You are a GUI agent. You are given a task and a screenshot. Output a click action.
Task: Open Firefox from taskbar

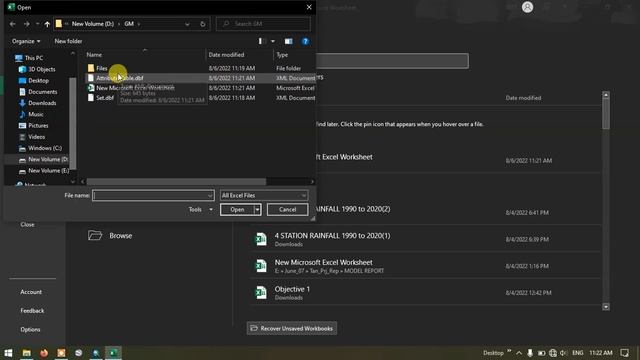pyautogui.click(x=44, y=353)
